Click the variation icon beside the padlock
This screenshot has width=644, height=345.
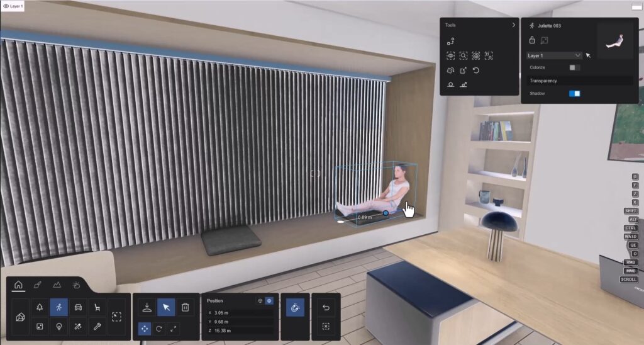coord(545,40)
